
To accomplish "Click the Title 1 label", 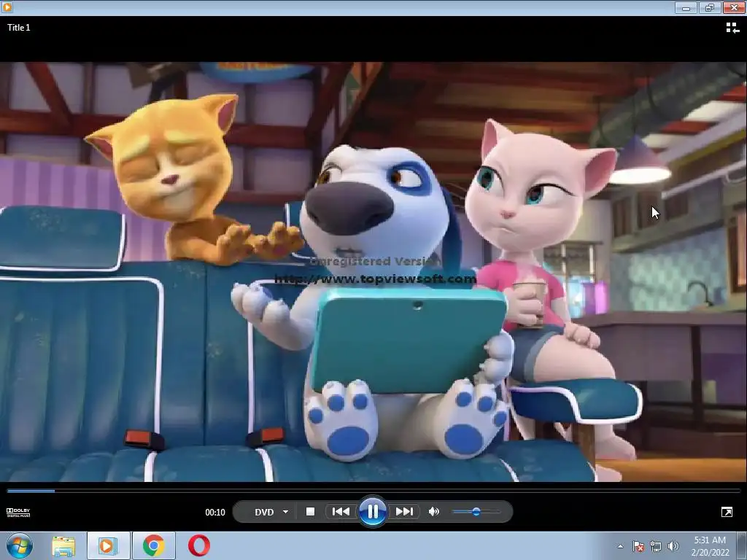I will pos(18,28).
